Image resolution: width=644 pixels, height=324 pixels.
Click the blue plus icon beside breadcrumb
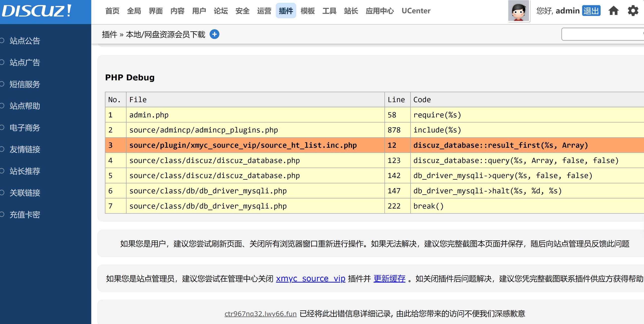click(214, 34)
